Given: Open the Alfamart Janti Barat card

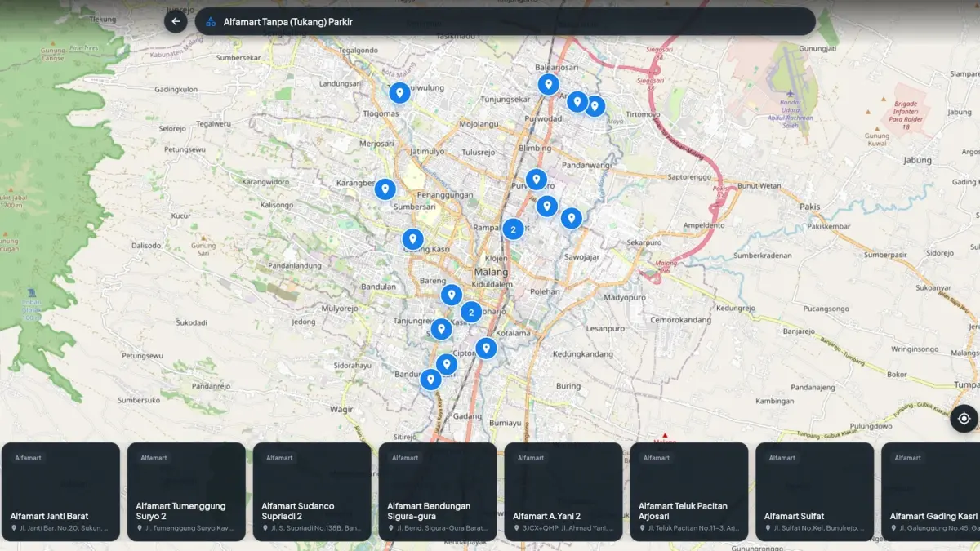Looking at the screenshot, I should [x=60, y=491].
